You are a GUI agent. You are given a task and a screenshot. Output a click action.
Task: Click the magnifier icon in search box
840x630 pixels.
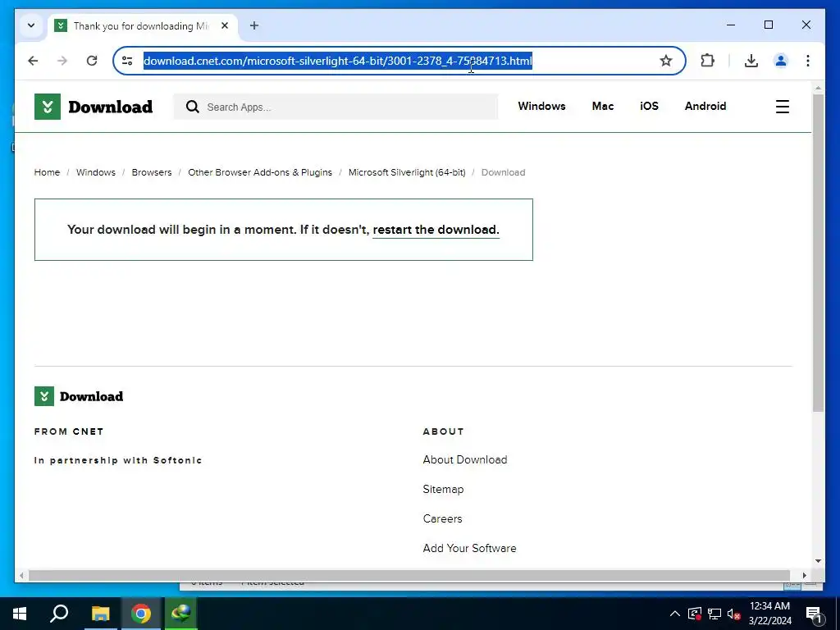pos(192,107)
